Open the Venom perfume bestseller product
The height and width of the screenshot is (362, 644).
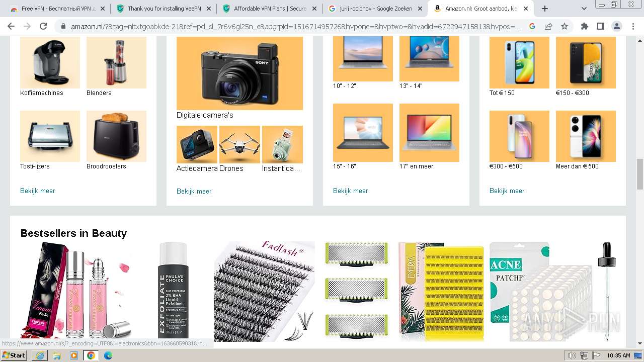point(75,291)
